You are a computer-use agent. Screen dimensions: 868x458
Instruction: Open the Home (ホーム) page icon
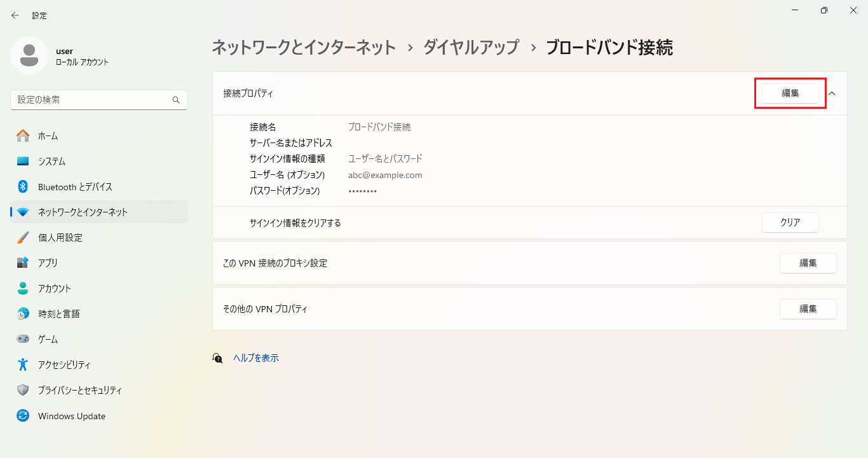[x=23, y=135]
